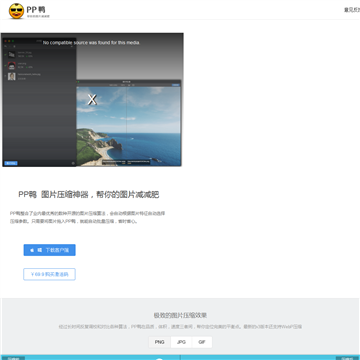Click the coastal landscape image in video preview
The width and height of the screenshot is (360, 360).
pyautogui.click(x=129, y=126)
